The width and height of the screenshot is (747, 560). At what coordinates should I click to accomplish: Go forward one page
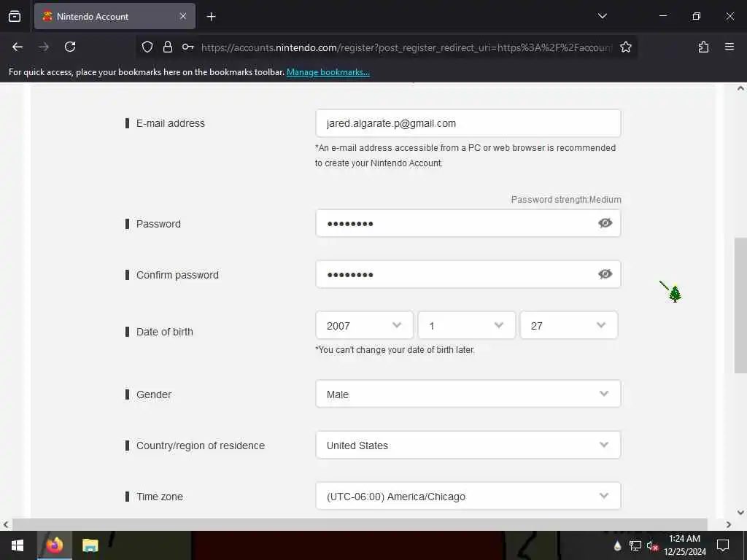(x=44, y=47)
